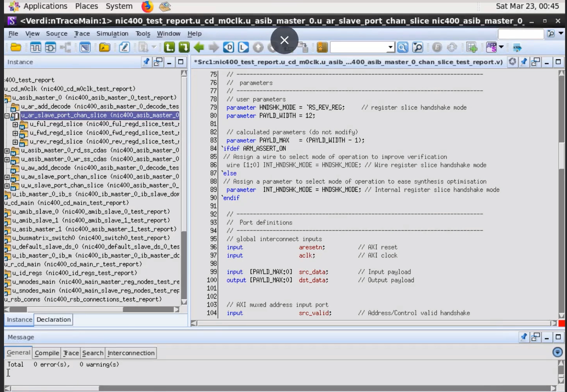Open top-right search options dropdown arrow

point(561,33)
